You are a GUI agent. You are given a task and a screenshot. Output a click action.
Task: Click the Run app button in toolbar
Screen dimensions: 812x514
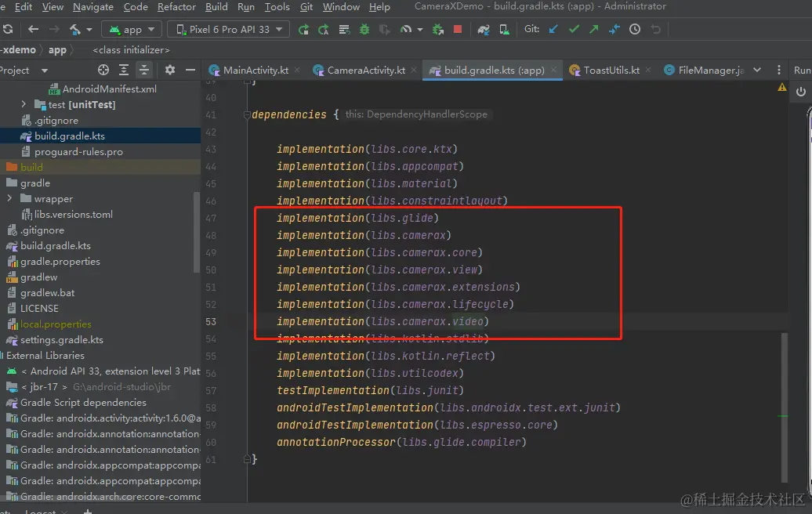[303, 30]
